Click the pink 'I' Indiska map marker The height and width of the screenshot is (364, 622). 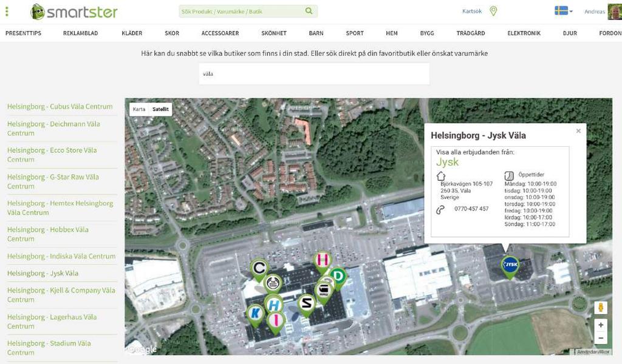click(x=276, y=322)
